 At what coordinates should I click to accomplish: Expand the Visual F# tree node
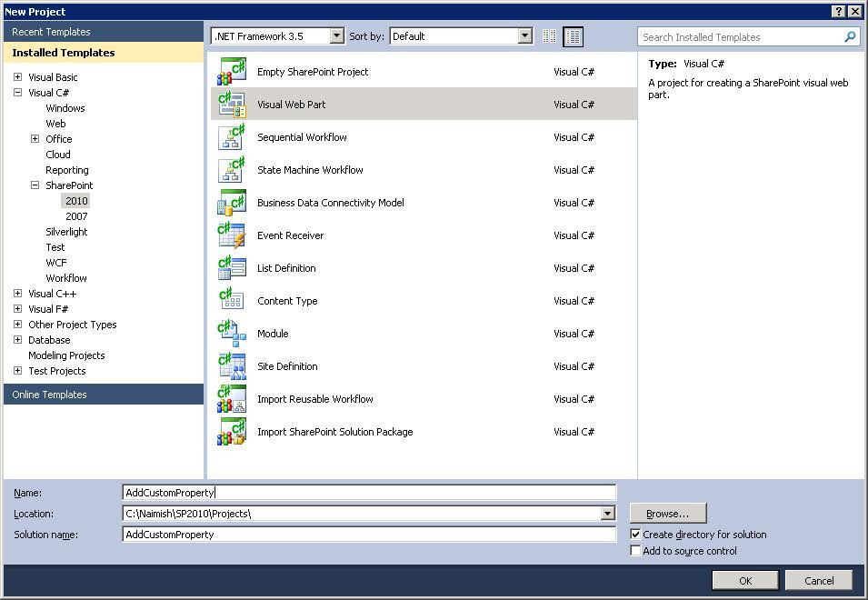coord(17,309)
